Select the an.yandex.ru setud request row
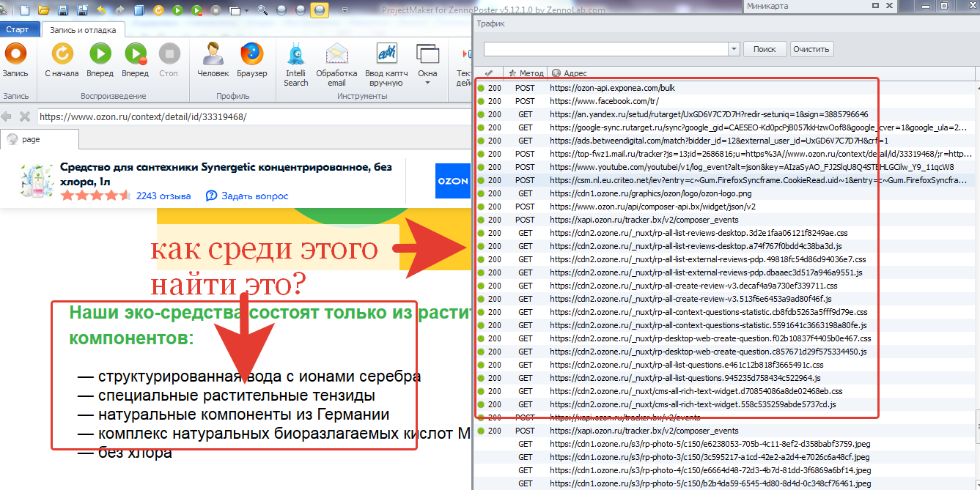 (x=726, y=114)
